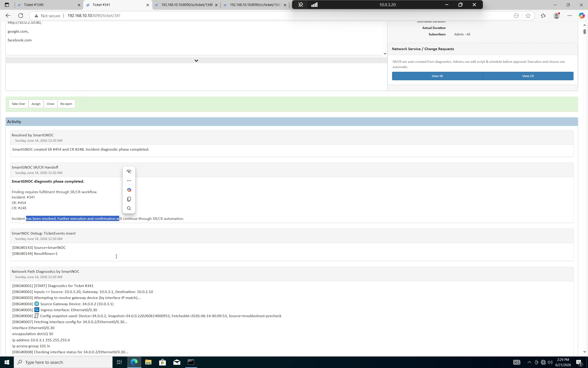
Task: Ask Copilot icon in selection popup
Action: tap(129, 190)
